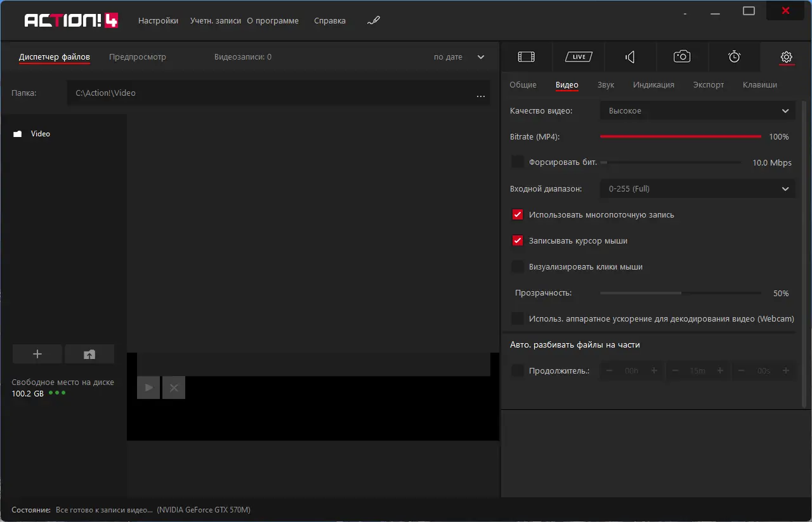This screenshot has width=812, height=522.
Task: Open the input range 0-255 dropdown
Action: tap(697, 188)
